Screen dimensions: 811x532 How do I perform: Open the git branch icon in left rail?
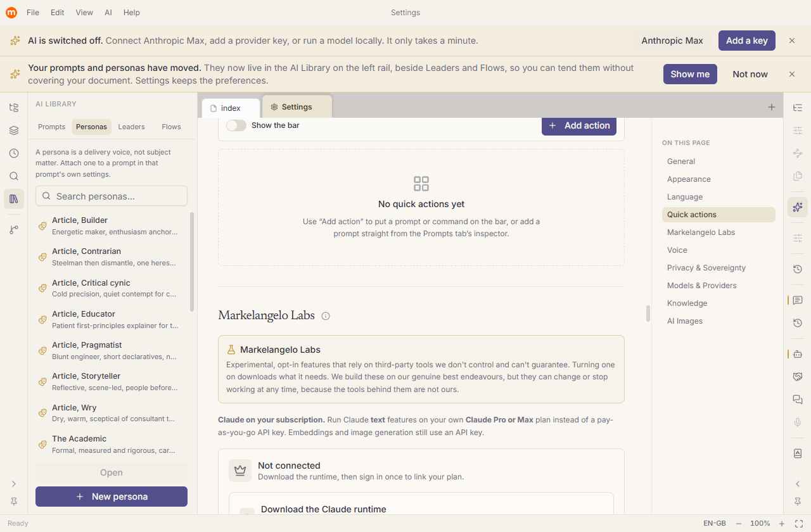[14, 230]
